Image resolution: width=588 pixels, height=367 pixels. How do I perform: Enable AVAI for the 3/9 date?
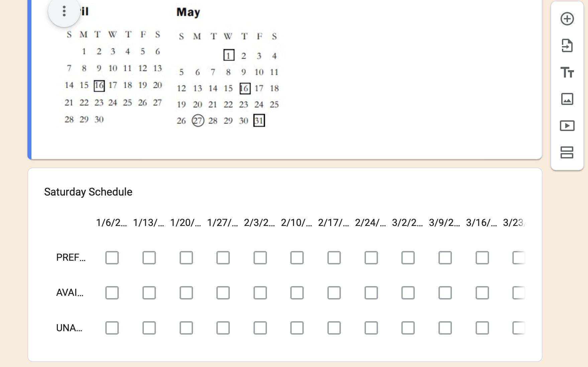click(x=445, y=293)
